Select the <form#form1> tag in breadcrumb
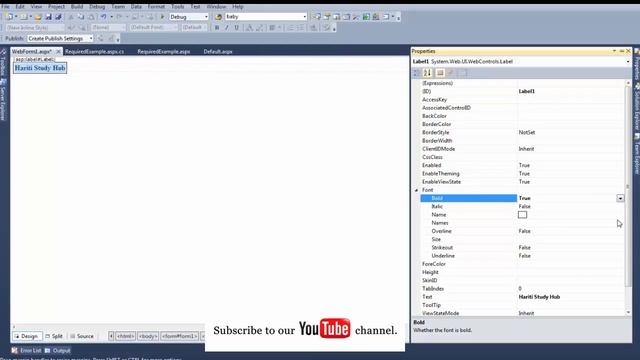Image resolution: width=640 pixels, height=360 pixels. [x=180, y=336]
